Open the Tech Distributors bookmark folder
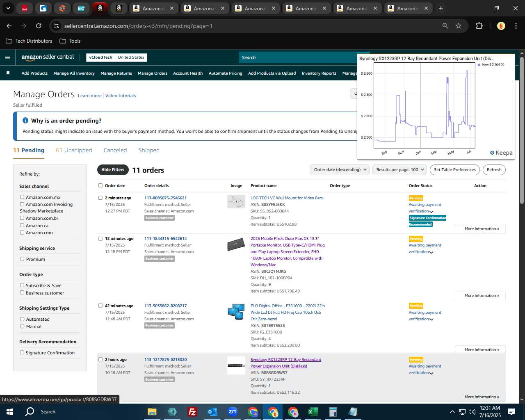The image size is (525, 420). pyautogui.click(x=29, y=41)
